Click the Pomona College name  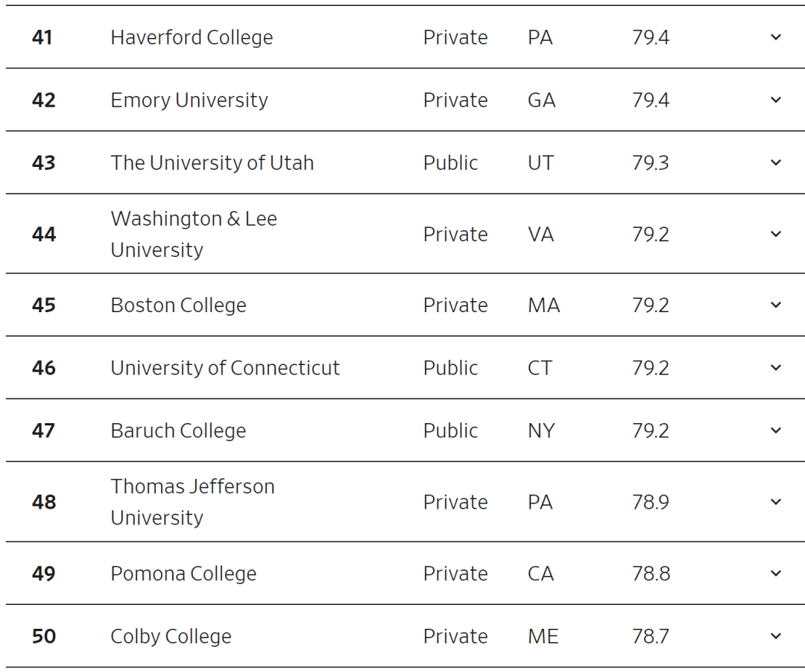tap(183, 573)
